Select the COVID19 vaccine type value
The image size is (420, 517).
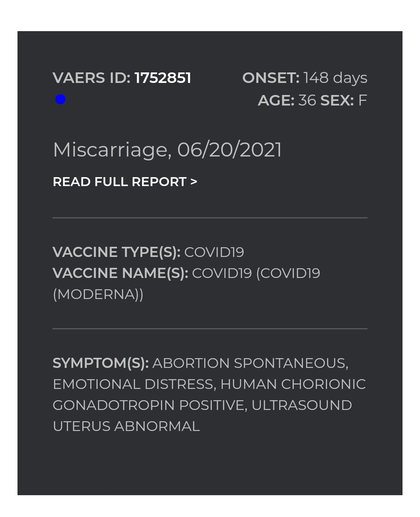coord(214,252)
